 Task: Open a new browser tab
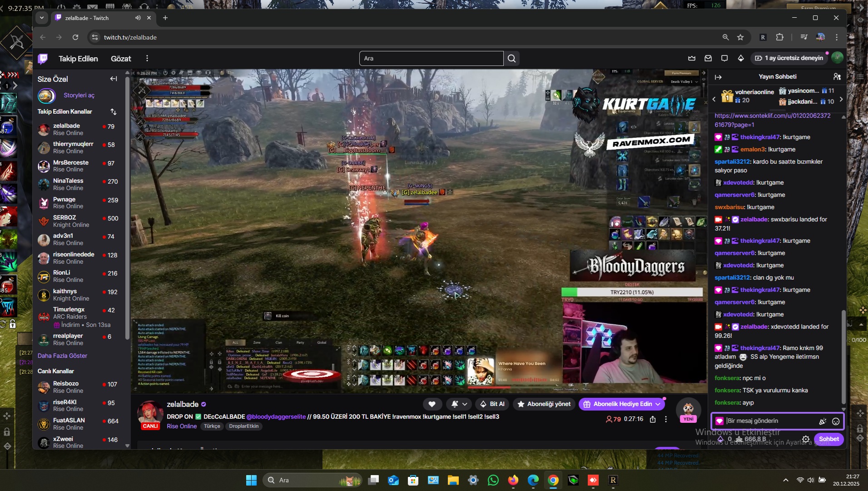click(x=165, y=18)
